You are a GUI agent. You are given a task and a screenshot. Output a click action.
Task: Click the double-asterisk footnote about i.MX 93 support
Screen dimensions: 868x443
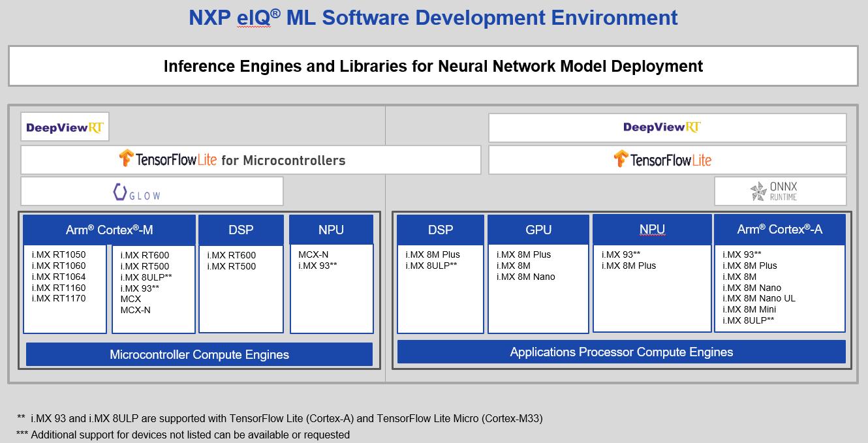click(x=279, y=418)
